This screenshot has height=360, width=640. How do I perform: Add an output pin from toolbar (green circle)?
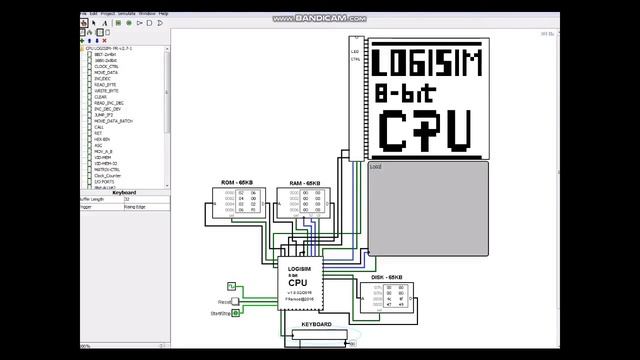(129, 23)
